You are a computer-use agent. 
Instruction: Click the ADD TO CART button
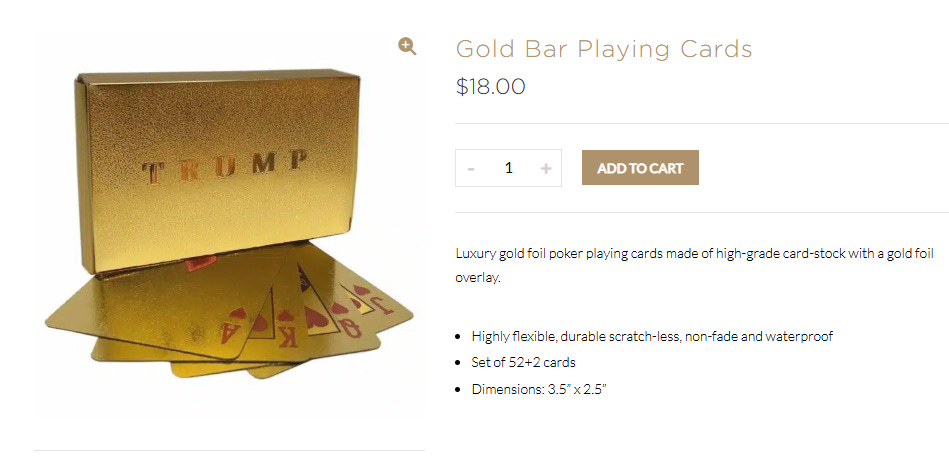point(640,168)
